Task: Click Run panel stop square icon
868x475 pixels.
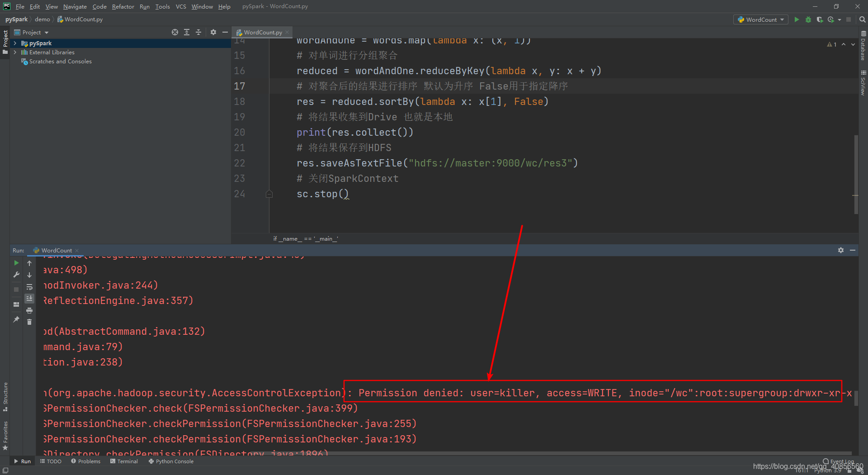Action: 16,290
